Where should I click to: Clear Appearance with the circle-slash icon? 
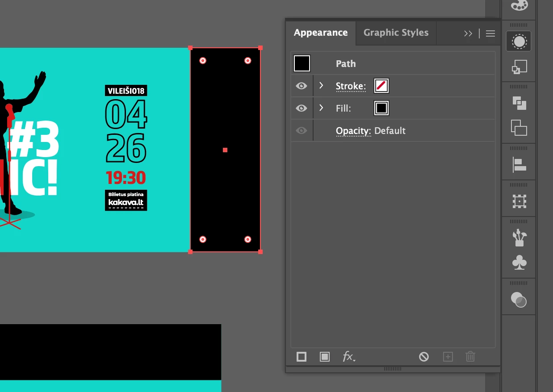(424, 357)
